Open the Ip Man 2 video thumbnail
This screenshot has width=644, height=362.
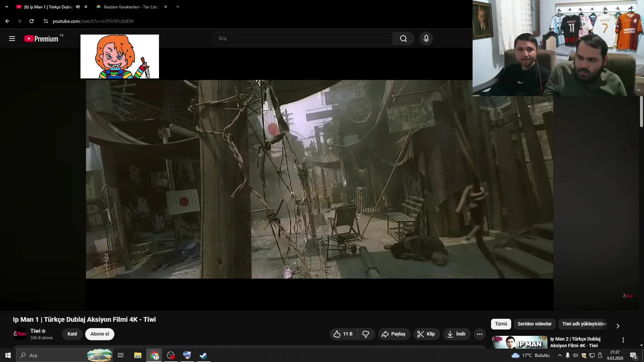[520, 342]
